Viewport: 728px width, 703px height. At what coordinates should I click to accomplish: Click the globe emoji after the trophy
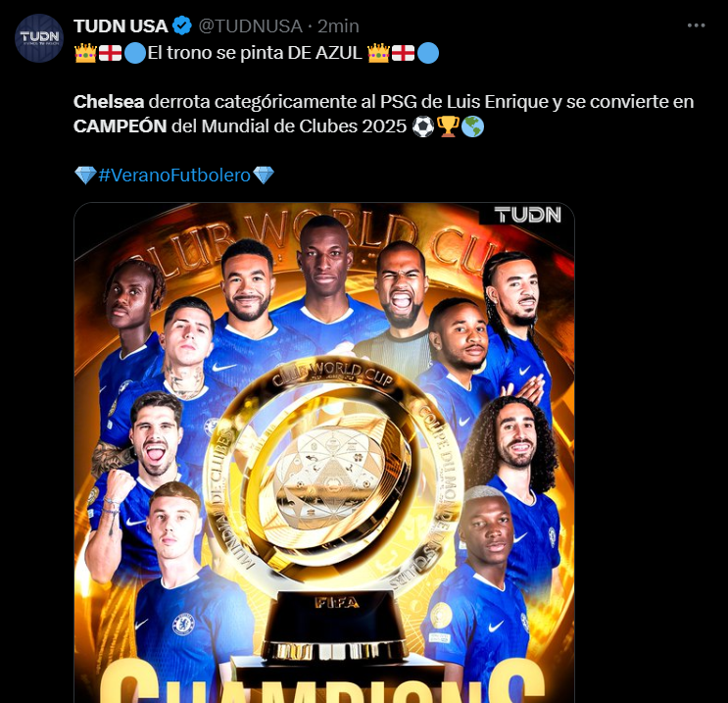tap(472, 126)
